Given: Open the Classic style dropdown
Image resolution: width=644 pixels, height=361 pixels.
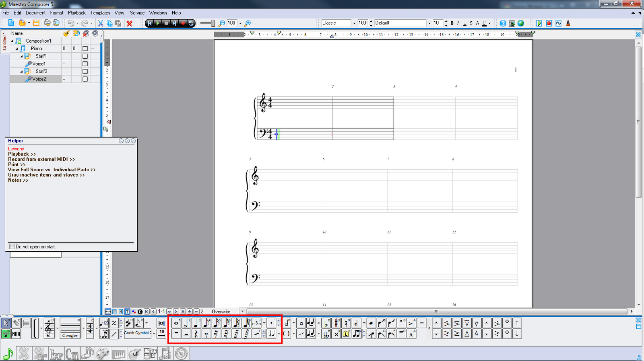Looking at the screenshot, I should click(354, 23).
